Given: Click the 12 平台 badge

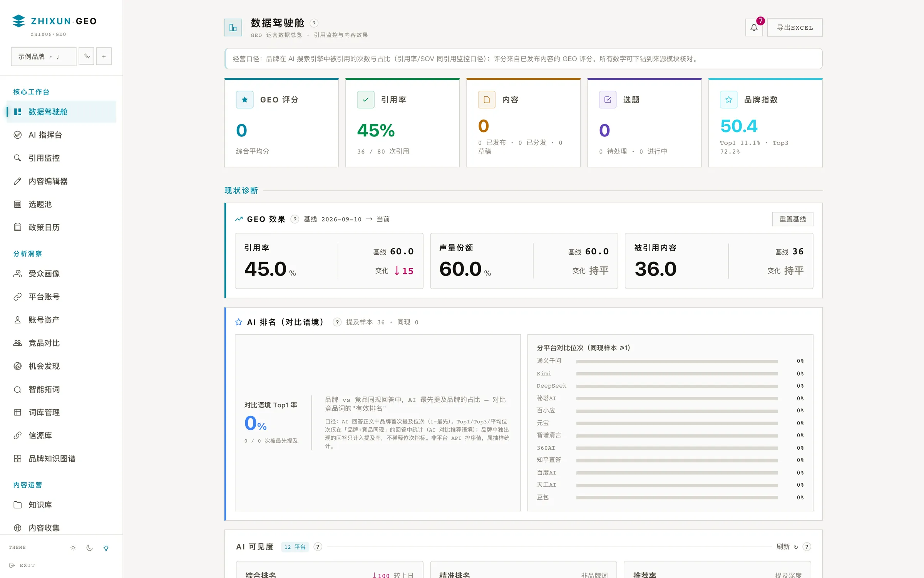Looking at the screenshot, I should point(295,547).
